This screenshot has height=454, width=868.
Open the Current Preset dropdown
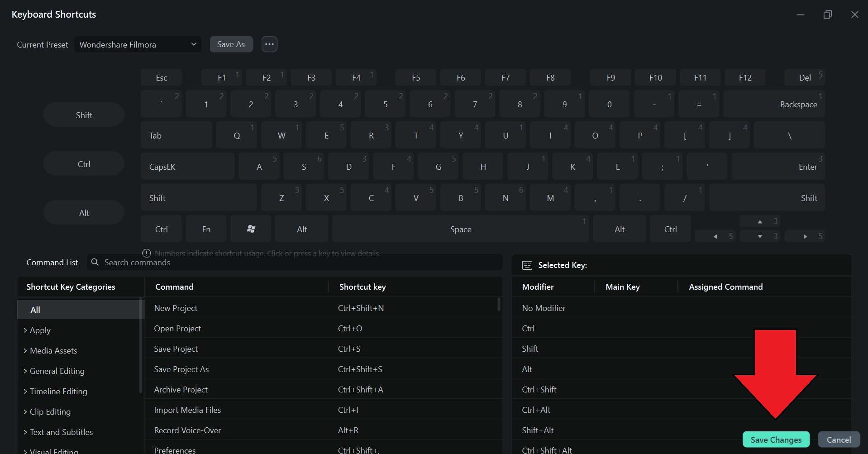coord(138,44)
